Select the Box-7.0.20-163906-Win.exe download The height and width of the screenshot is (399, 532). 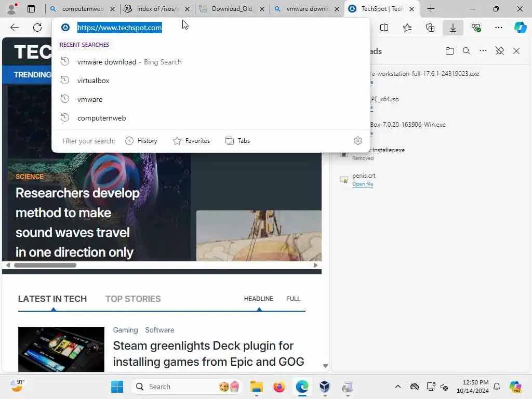408,125
